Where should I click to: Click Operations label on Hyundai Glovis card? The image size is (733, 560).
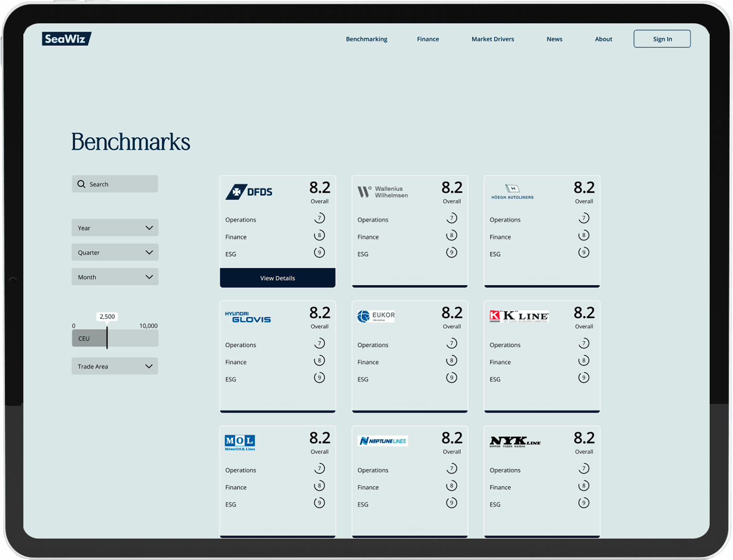(x=241, y=345)
